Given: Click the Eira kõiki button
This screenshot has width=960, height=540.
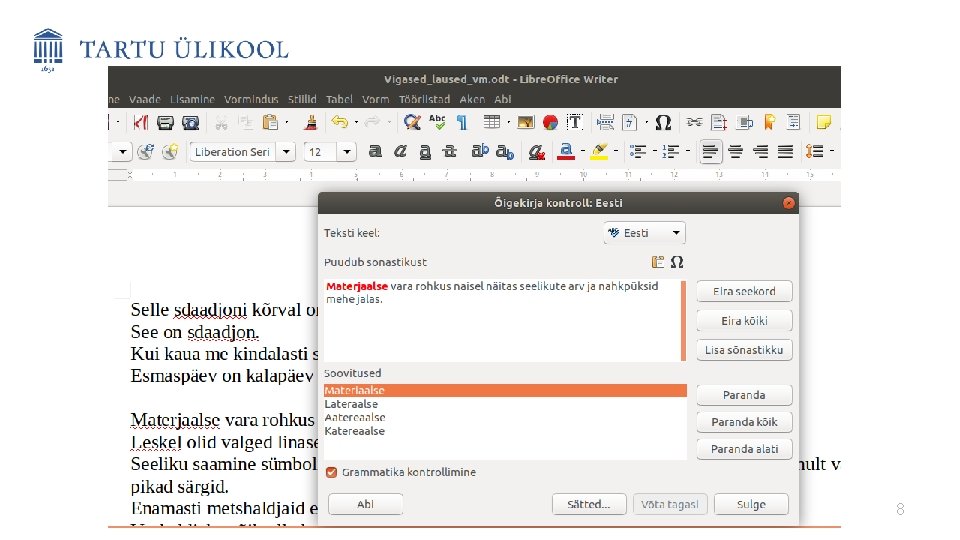Looking at the screenshot, I should 744,321.
